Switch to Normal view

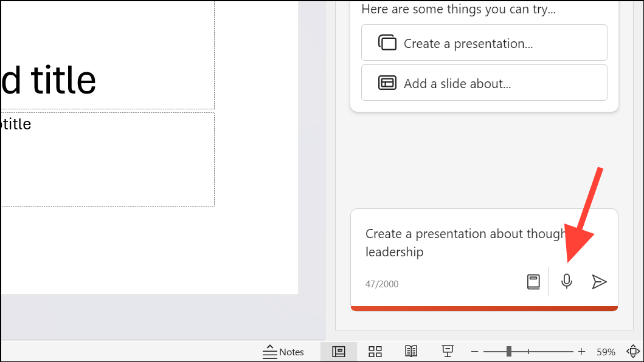[x=339, y=352]
